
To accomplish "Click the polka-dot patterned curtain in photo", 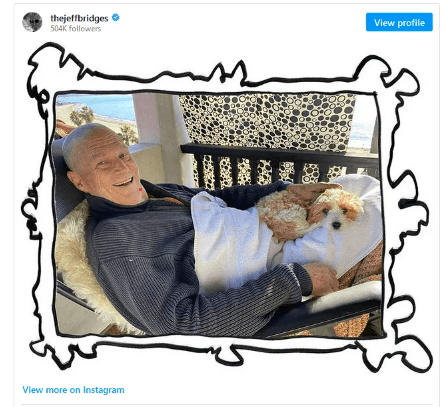I will (x=267, y=122).
